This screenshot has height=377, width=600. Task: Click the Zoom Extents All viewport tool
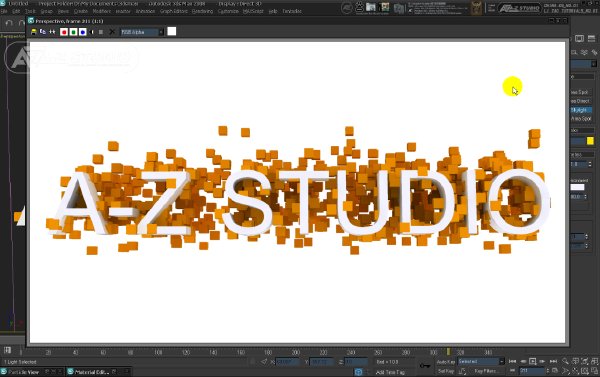tap(594, 361)
